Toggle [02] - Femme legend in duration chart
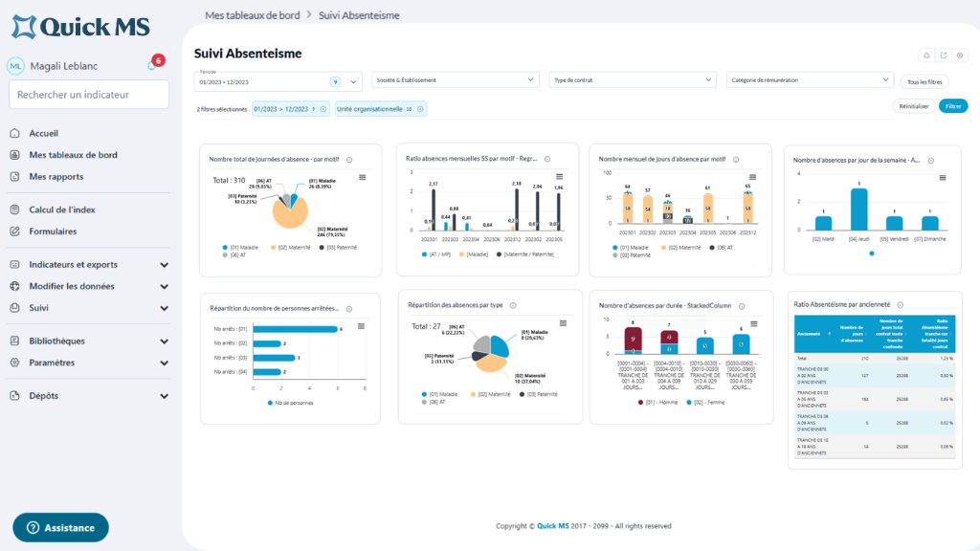980x551 pixels. (x=705, y=403)
